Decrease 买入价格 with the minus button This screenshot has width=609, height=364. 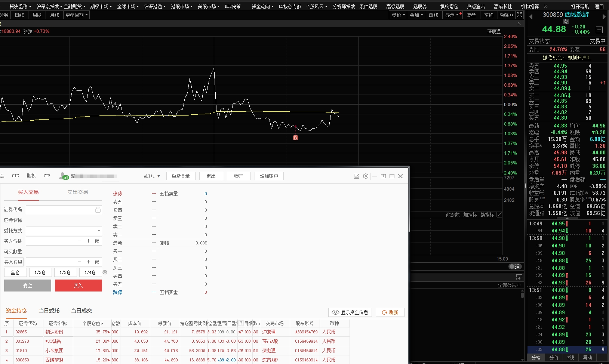tap(79, 241)
